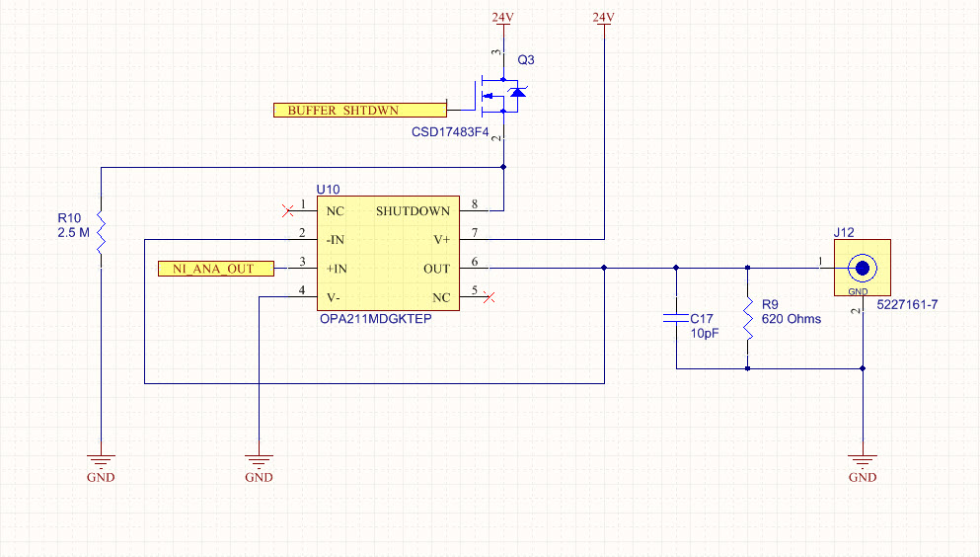Select the J12 coaxial connector symbol

862,268
